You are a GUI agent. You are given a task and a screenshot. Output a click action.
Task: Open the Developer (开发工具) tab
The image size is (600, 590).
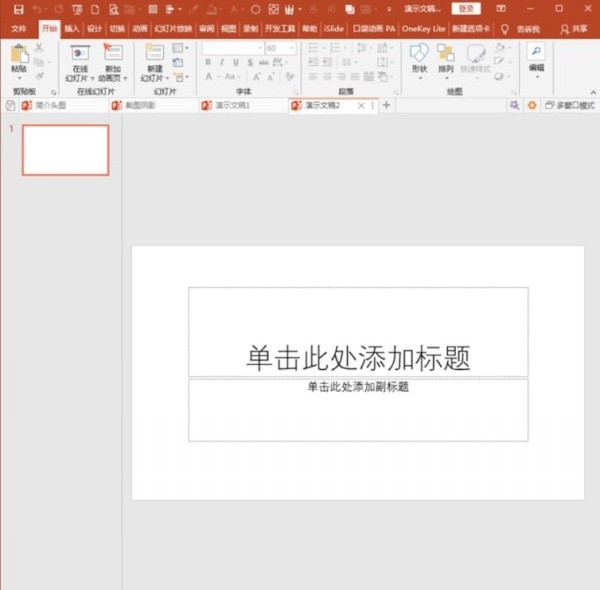pos(280,29)
